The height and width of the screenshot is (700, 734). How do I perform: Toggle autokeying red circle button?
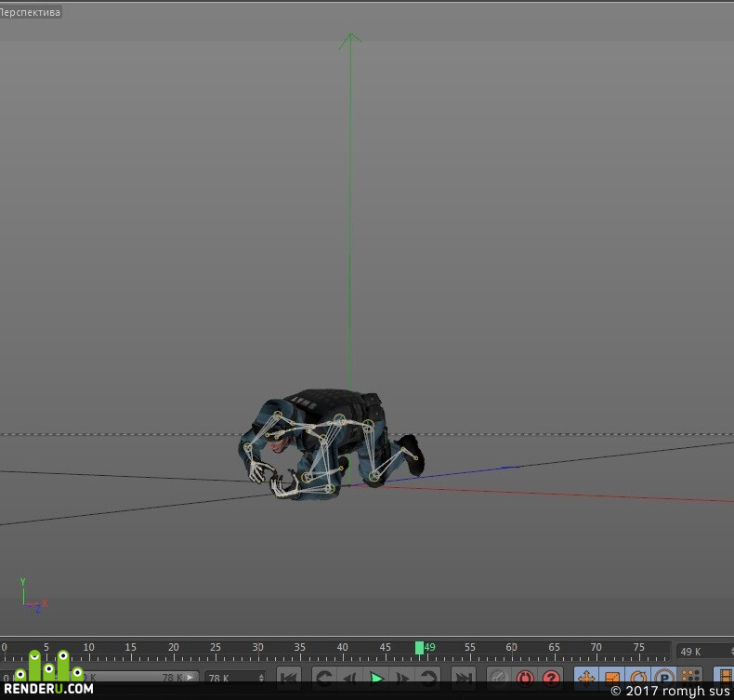click(x=525, y=678)
